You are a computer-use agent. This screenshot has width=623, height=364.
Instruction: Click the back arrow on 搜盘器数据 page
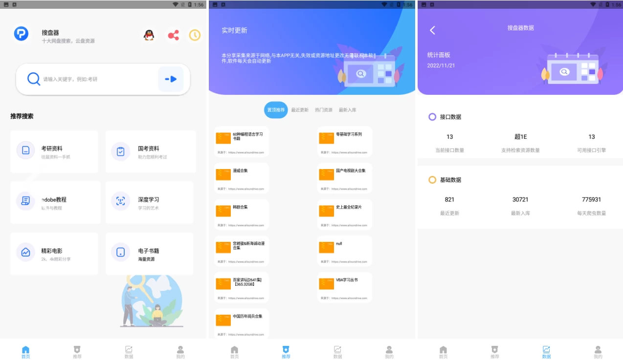tap(432, 30)
